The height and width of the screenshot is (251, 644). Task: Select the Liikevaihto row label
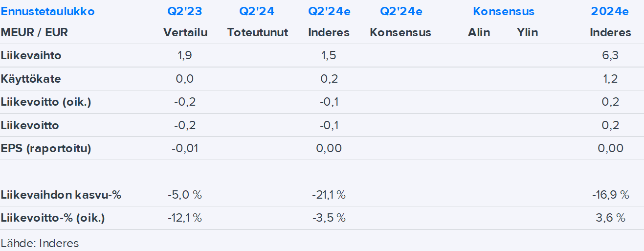pyautogui.click(x=31, y=55)
